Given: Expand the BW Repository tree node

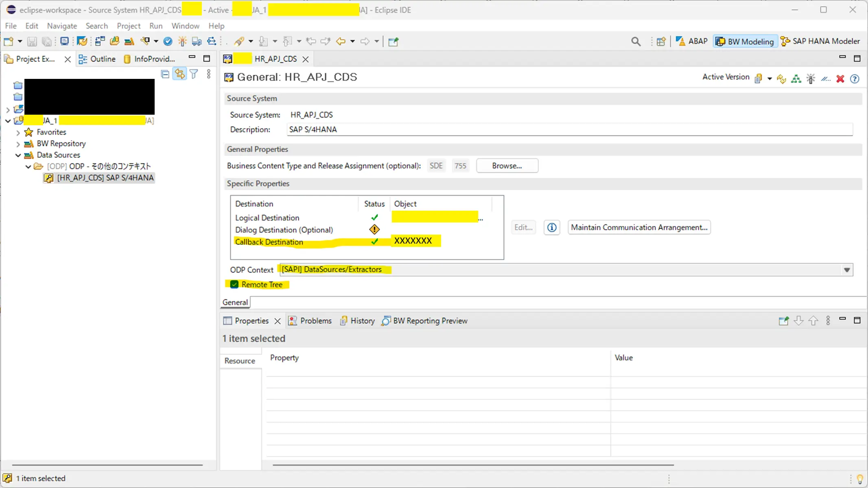Looking at the screenshot, I should [x=18, y=144].
